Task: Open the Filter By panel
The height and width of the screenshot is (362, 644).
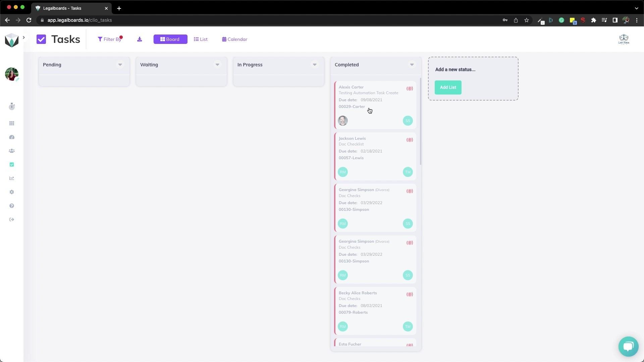Action: (x=110, y=39)
